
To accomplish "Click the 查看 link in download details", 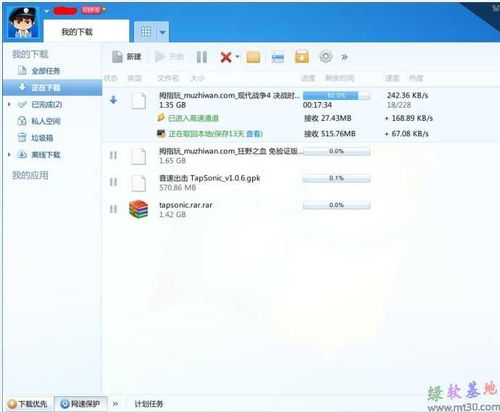I will 254,134.
